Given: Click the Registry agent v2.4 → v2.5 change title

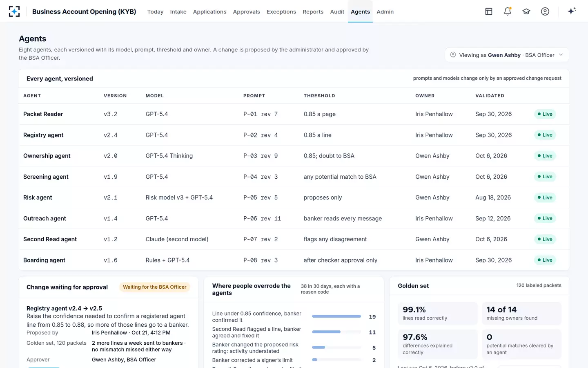Looking at the screenshot, I should (x=64, y=308).
